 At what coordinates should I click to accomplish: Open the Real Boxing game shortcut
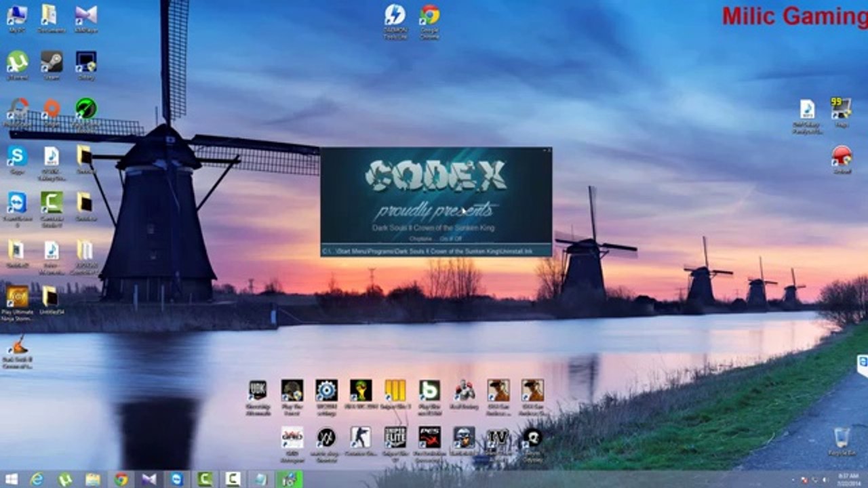[464, 394]
